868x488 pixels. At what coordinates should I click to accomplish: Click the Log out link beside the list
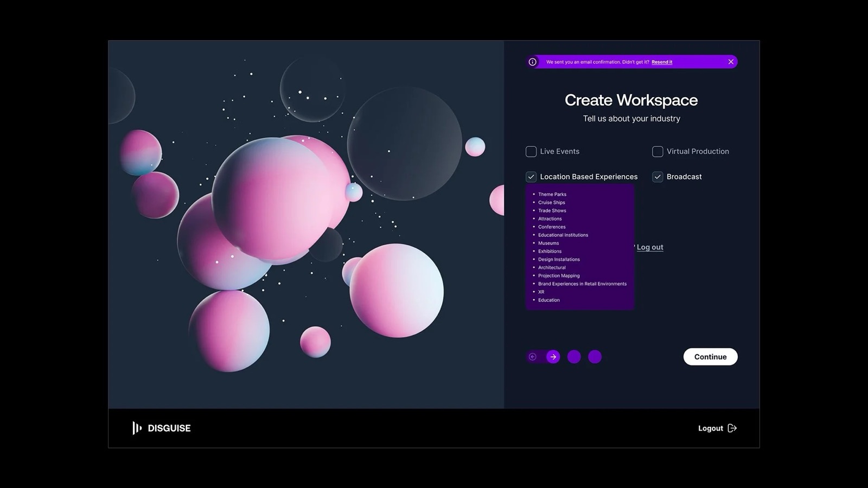(x=650, y=247)
